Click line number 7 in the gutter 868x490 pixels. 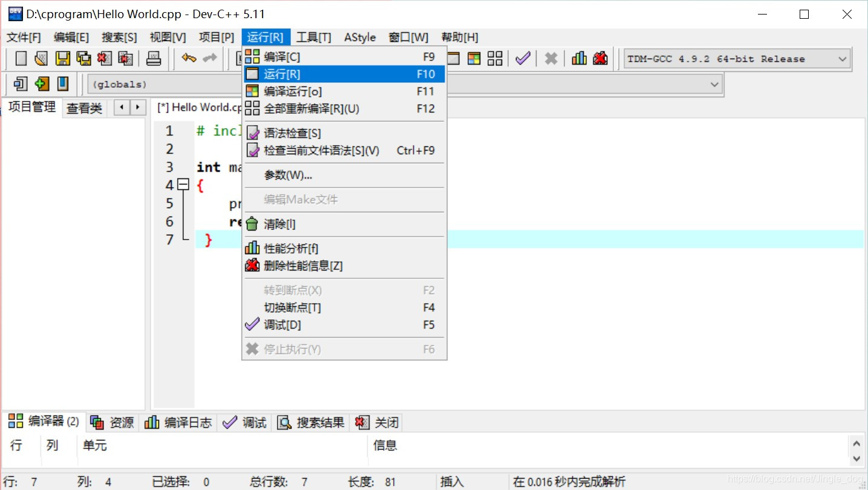pos(169,240)
